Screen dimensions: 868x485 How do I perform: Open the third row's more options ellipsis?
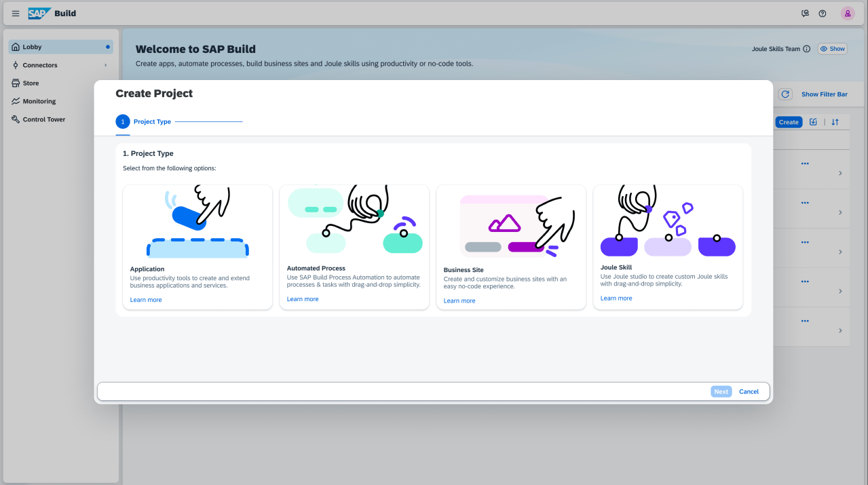point(805,242)
